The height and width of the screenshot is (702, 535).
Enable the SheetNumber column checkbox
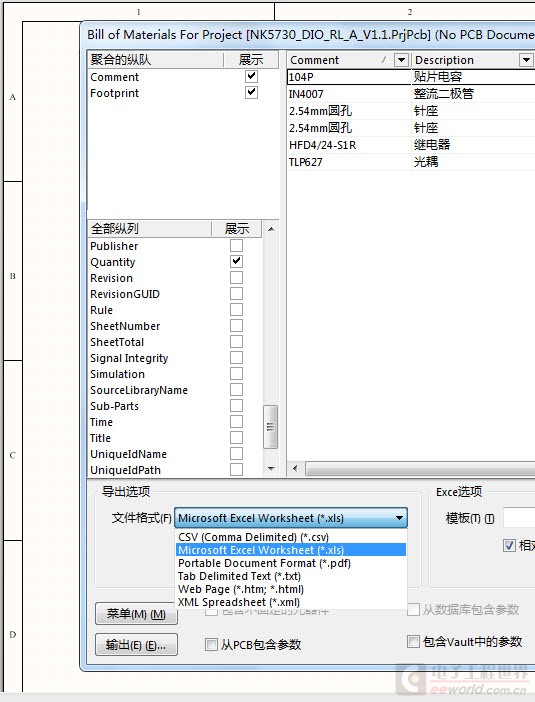pyautogui.click(x=236, y=325)
